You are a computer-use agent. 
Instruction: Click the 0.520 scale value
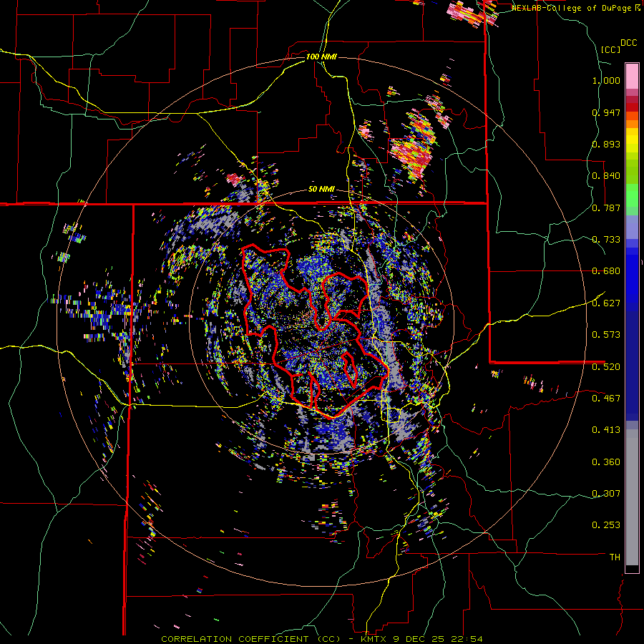click(x=606, y=366)
